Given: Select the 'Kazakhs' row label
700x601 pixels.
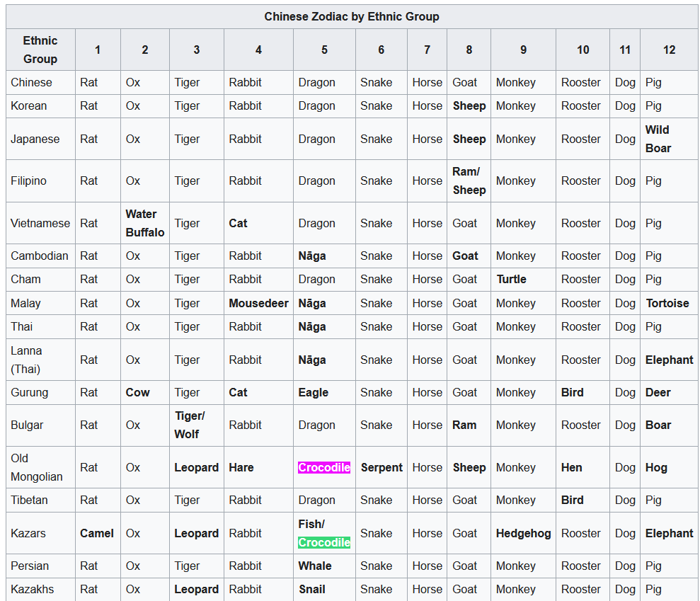Looking at the screenshot, I should tap(32, 589).
